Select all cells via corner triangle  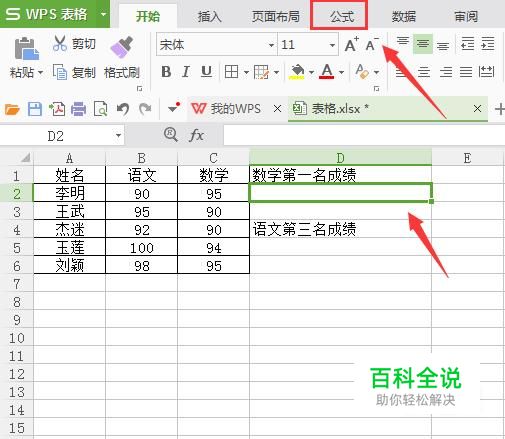click(x=26, y=157)
